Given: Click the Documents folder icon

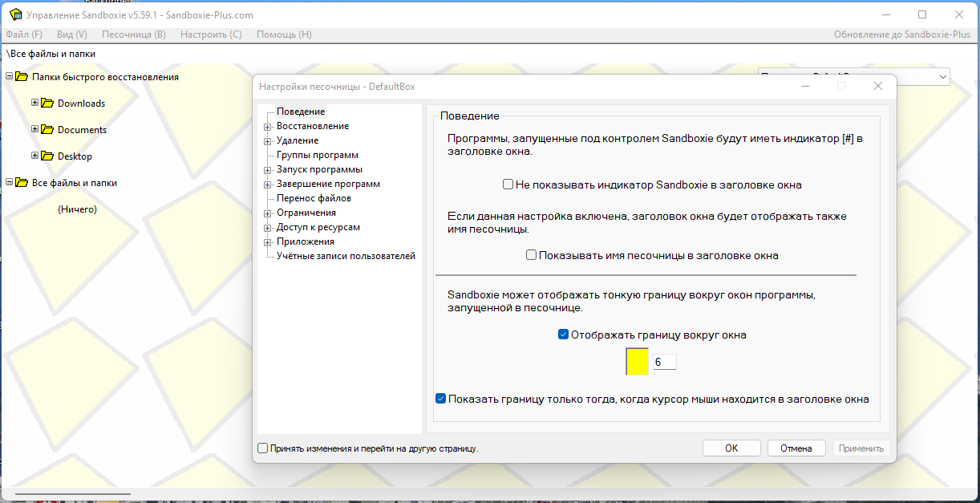Looking at the screenshot, I should [47, 130].
